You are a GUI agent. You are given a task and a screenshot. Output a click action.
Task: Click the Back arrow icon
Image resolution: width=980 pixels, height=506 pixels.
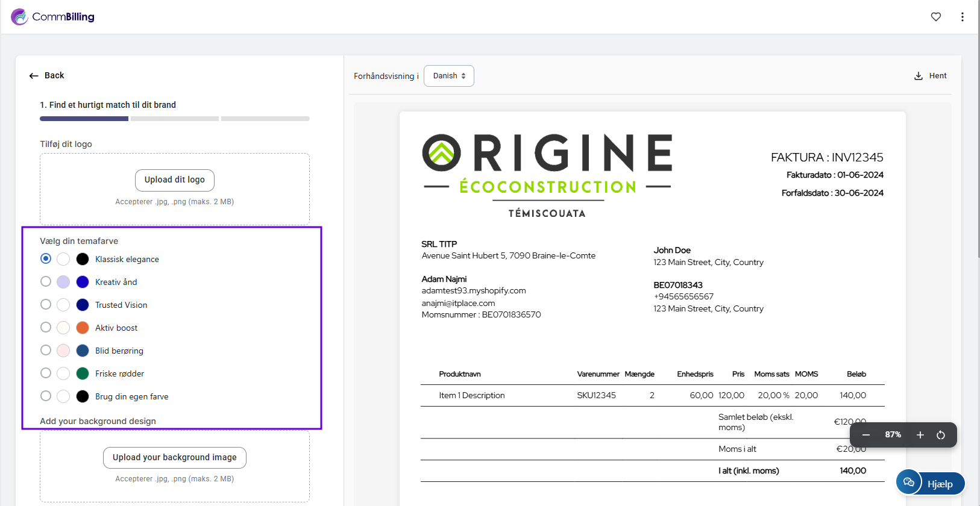(x=34, y=76)
